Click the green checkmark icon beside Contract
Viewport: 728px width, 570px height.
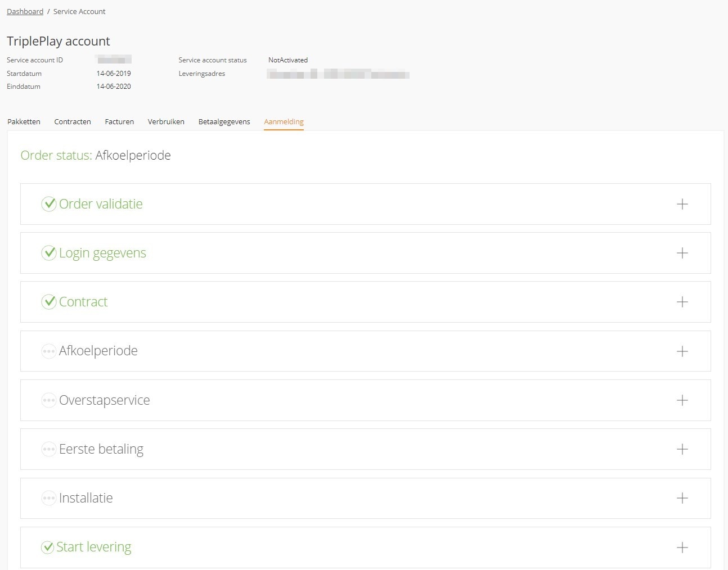49,302
